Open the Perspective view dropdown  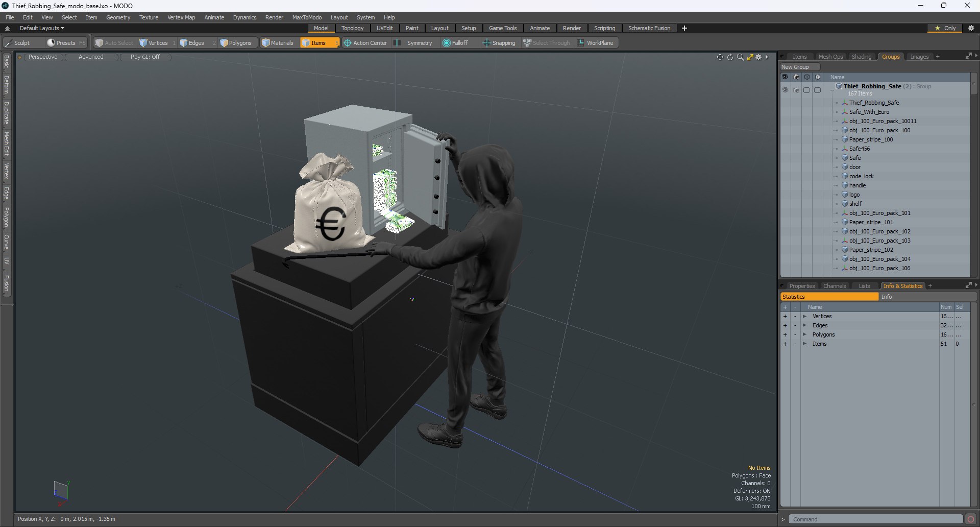[43, 57]
